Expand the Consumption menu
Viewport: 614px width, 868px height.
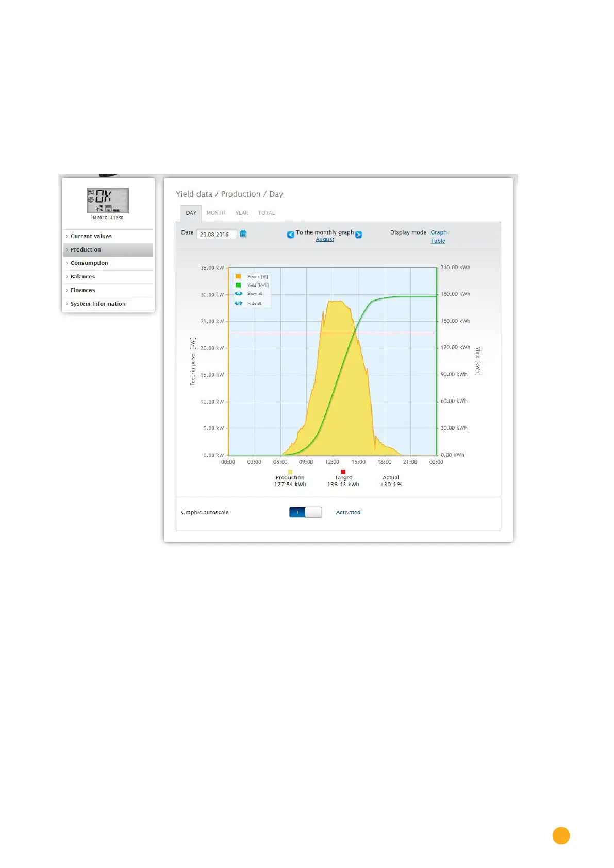(108, 263)
